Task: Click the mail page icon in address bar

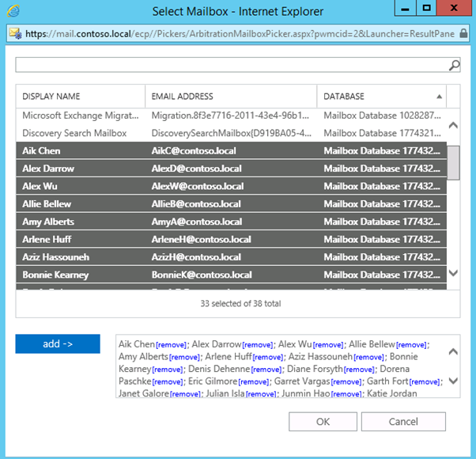Action: [x=15, y=33]
